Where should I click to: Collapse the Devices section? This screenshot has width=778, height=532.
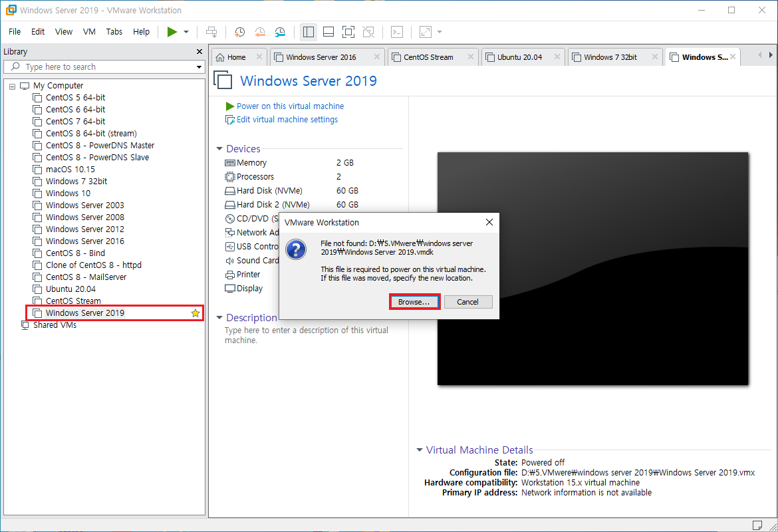219,149
